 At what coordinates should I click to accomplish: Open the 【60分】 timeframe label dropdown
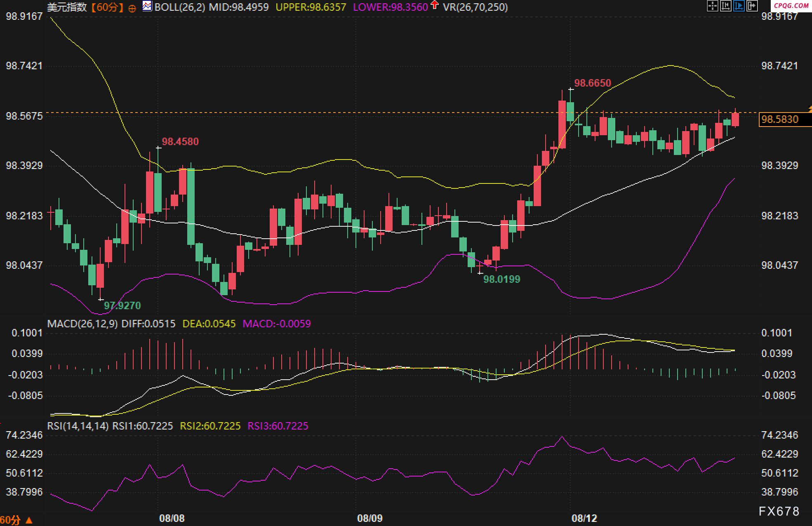[107, 7]
